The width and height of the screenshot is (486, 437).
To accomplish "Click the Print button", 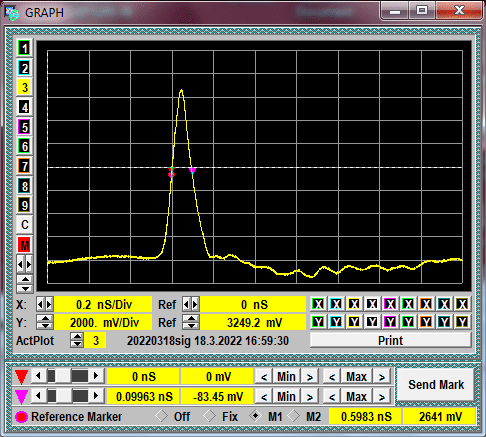I will tap(390, 340).
